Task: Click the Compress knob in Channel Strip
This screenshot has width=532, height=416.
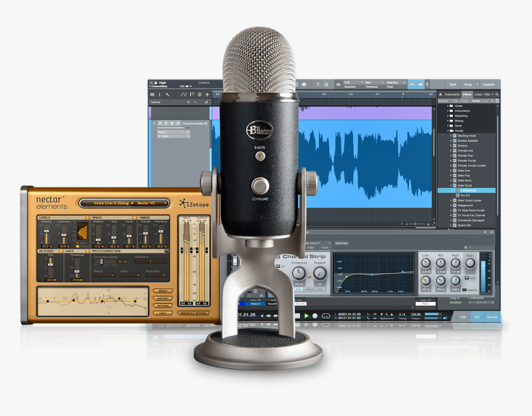Action: coord(299,273)
